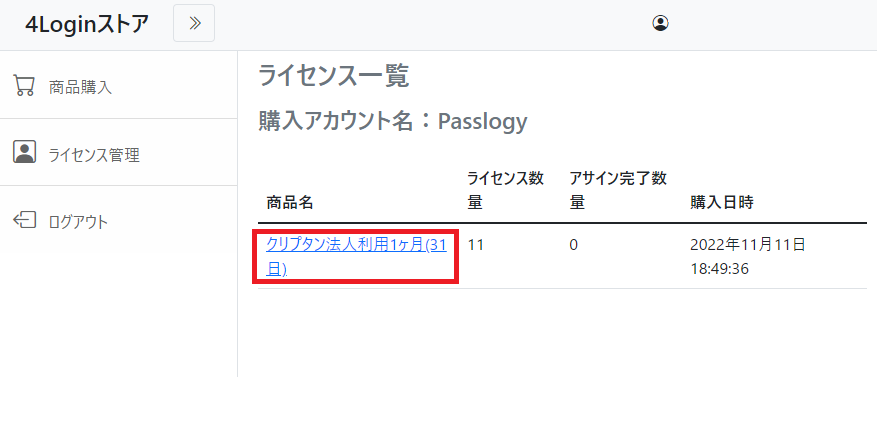Click the purchase time 18:49:36 text
The image size is (877, 422).
[720, 269]
